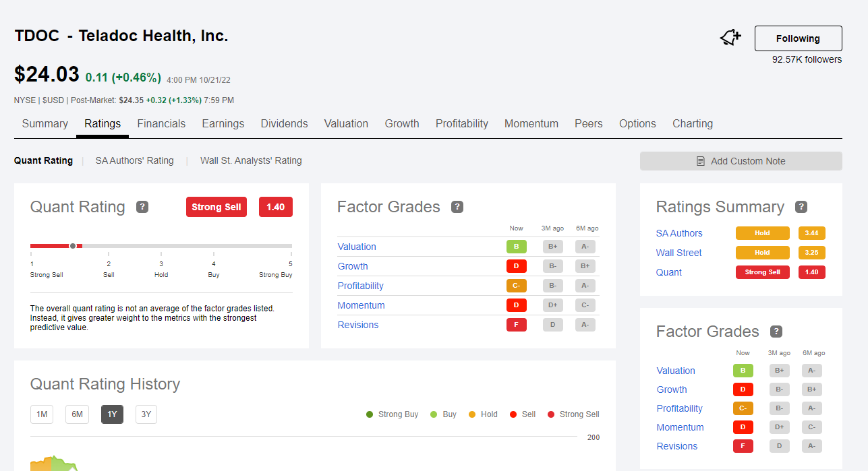Toggle Sell legend in rating history
The width and height of the screenshot is (868, 471).
[523, 414]
